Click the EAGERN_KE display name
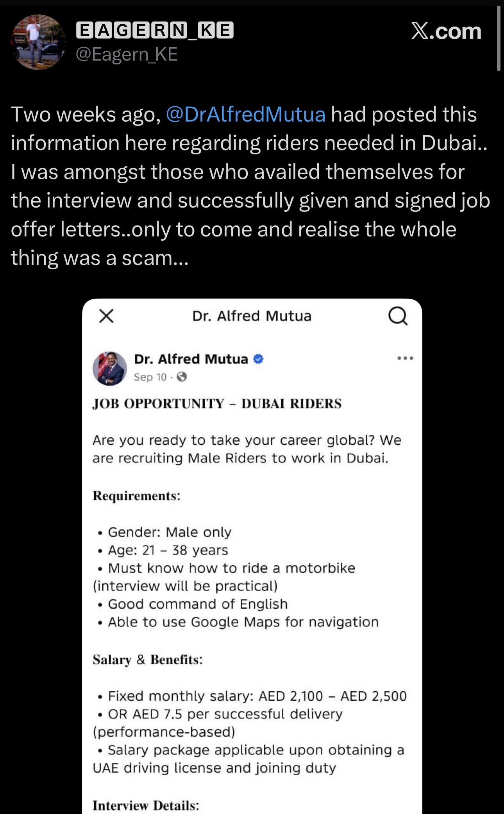The image size is (504, 814). [155, 30]
